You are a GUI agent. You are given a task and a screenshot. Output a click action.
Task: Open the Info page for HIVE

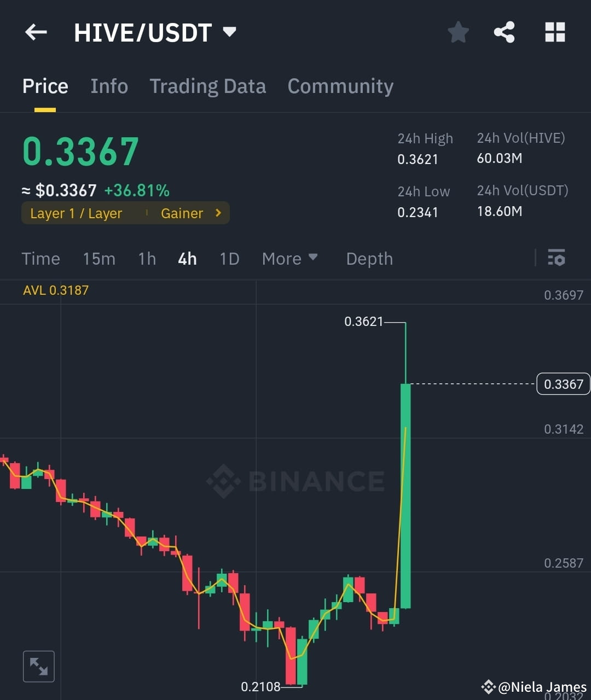click(x=109, y=86)
